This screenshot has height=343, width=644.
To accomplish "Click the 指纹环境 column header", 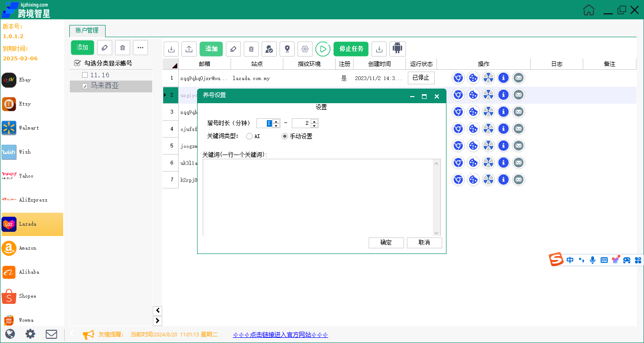I will pyautogui.click(x=309, y=64).
